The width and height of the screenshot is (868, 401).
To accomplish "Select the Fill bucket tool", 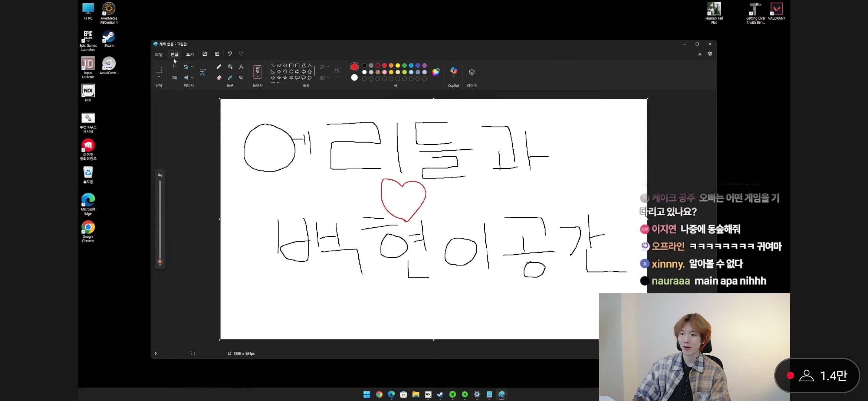I will 230,67.
